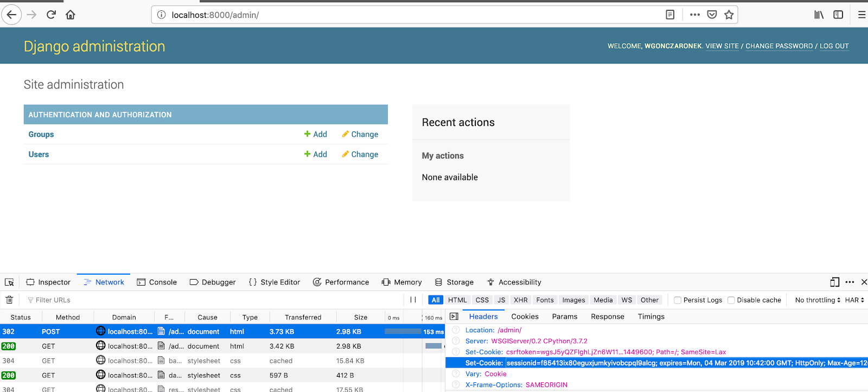
Task: Sort requests by the Status column header
Action: (x=21, y=317)
